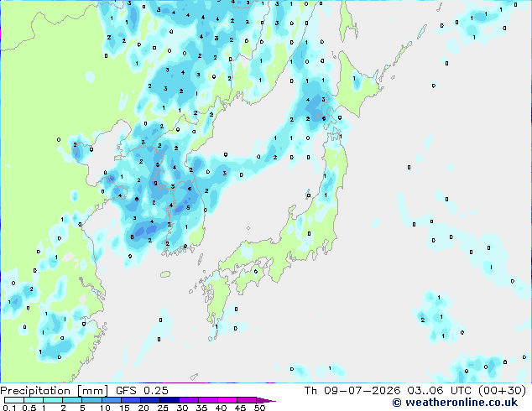Select the 0.1–0.5 mm legend swatch

14,400
